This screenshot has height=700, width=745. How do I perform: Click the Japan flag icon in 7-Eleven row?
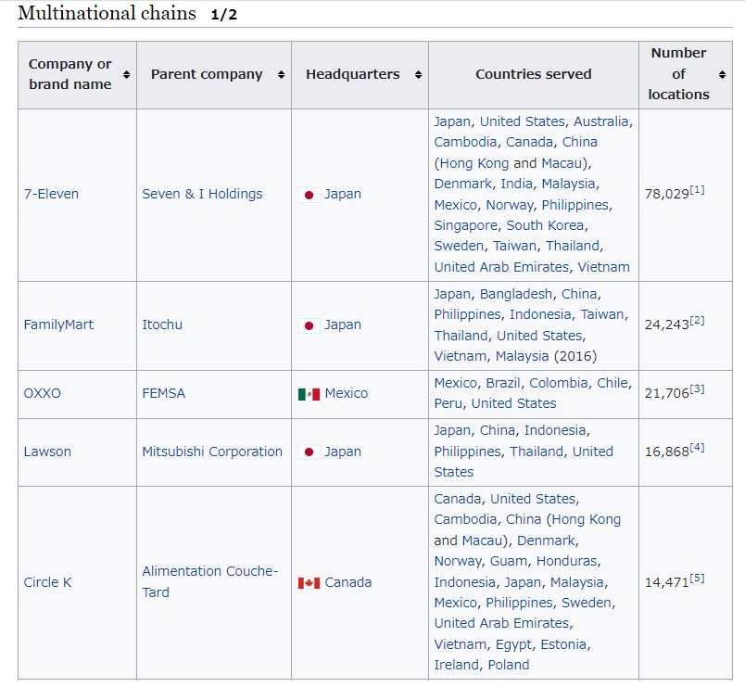tap(309, 195)
